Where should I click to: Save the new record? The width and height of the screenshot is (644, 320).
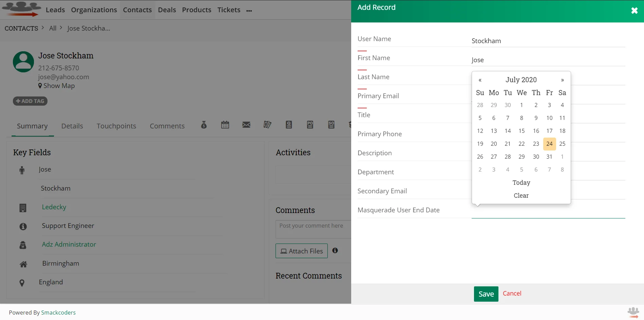[486, 294]
